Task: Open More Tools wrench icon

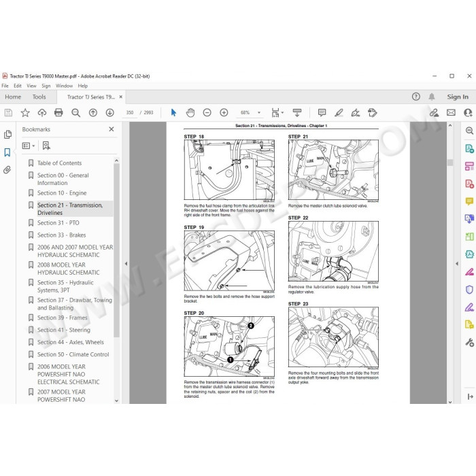Action: (469, 343)
